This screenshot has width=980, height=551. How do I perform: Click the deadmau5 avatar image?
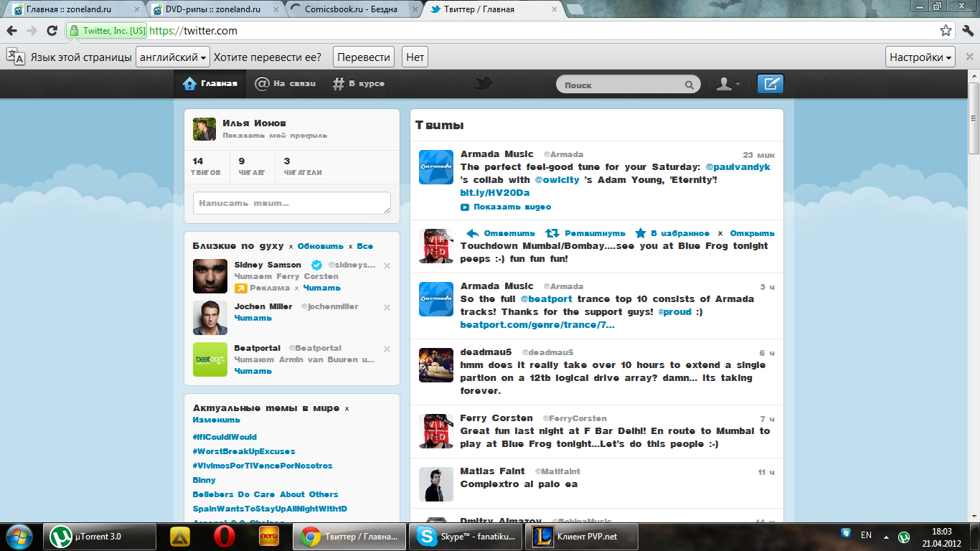click(436, 365)
